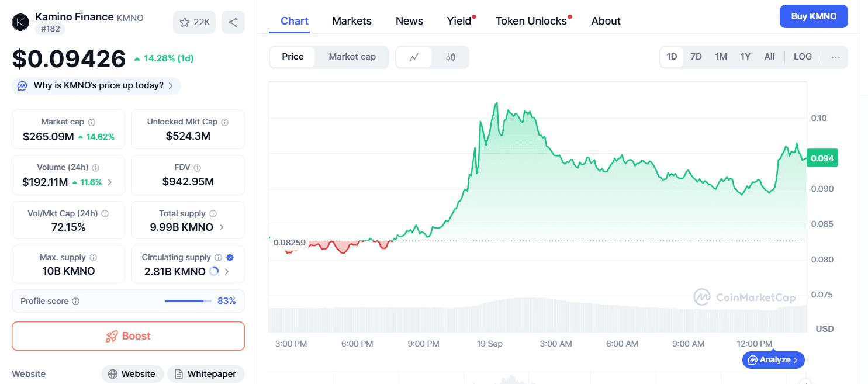Expand Total supply details chevron

pyautogui.click(x=221, y=227)
